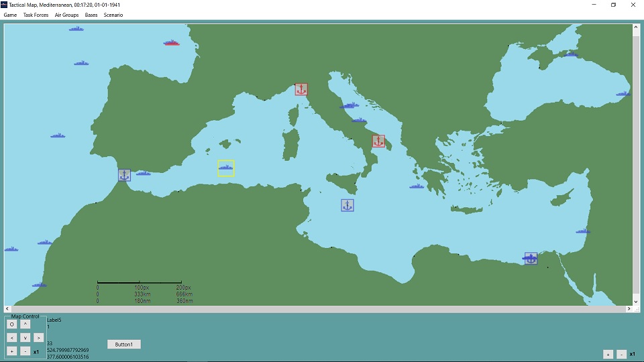Click the blue anchor base at Gibraltar

coord(124,175)
